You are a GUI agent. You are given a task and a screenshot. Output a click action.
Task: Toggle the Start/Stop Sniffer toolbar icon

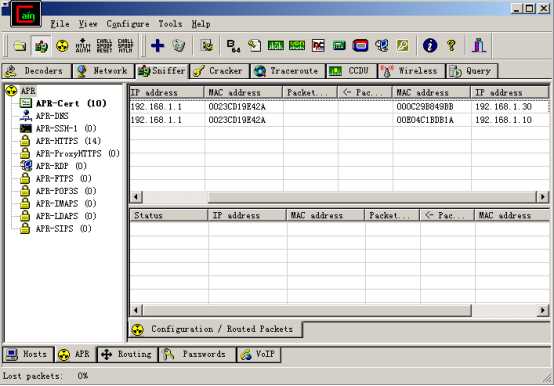point(41,46)
